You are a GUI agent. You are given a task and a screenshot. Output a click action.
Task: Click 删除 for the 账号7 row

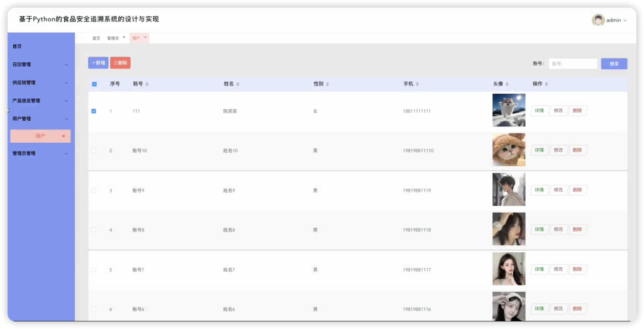tap(577, 269)
